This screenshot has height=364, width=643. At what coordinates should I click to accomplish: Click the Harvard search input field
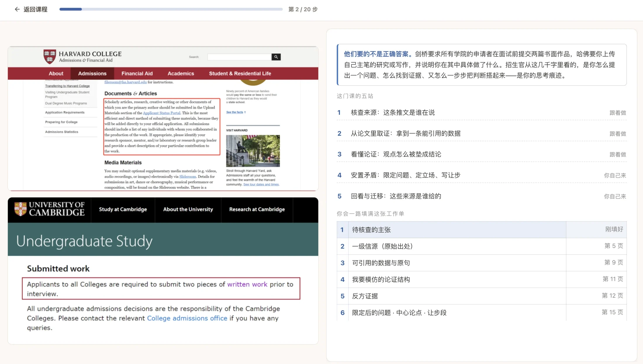(239, 57)
